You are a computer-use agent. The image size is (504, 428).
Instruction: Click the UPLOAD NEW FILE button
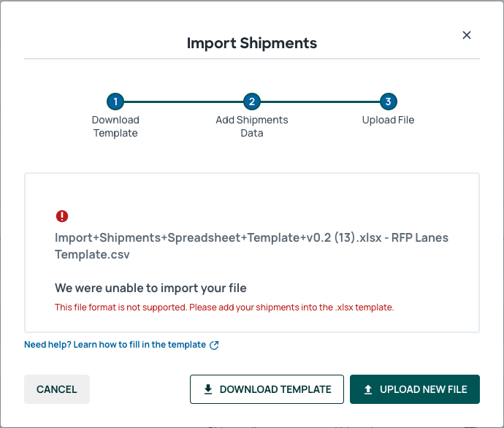coord(415,389)
